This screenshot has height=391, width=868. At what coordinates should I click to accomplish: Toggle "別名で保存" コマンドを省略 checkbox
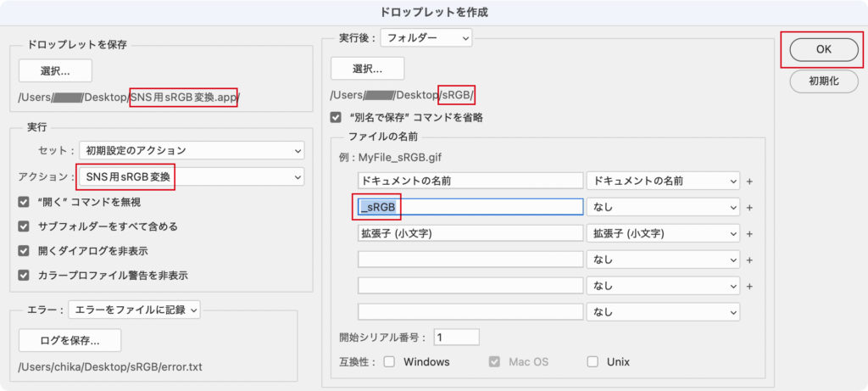point(337,117)
